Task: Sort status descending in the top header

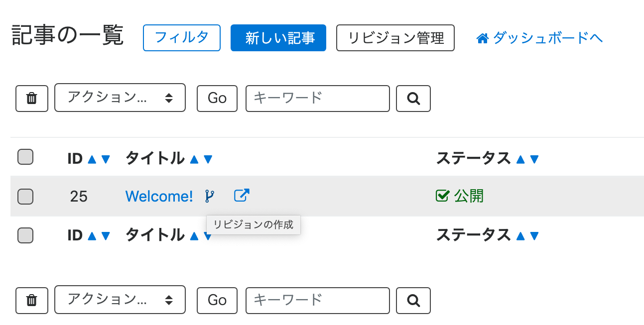Action: point(534,159)
